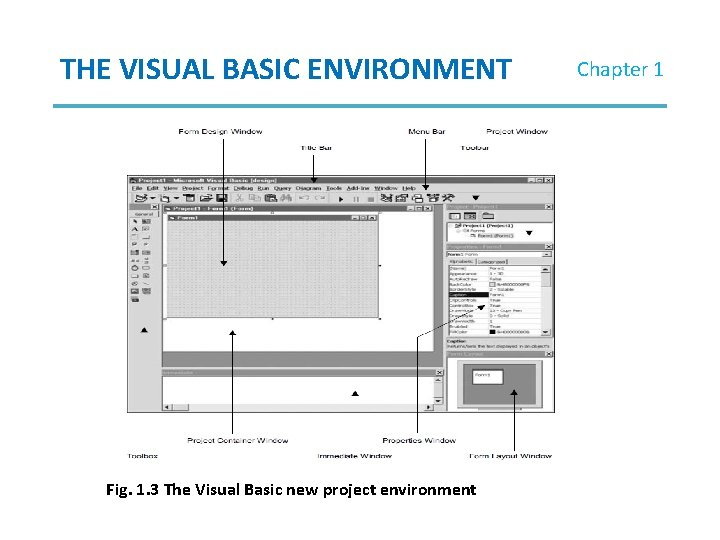Screen dimensions: 720x540
Task: Switch to the Alphabetic properties tab
Action: click(461, 261)
